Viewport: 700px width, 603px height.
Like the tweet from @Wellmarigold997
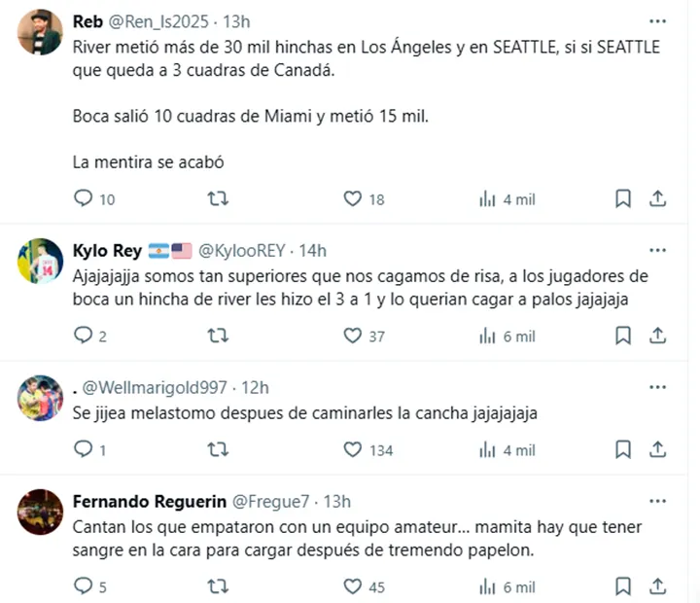pos(353,449)
